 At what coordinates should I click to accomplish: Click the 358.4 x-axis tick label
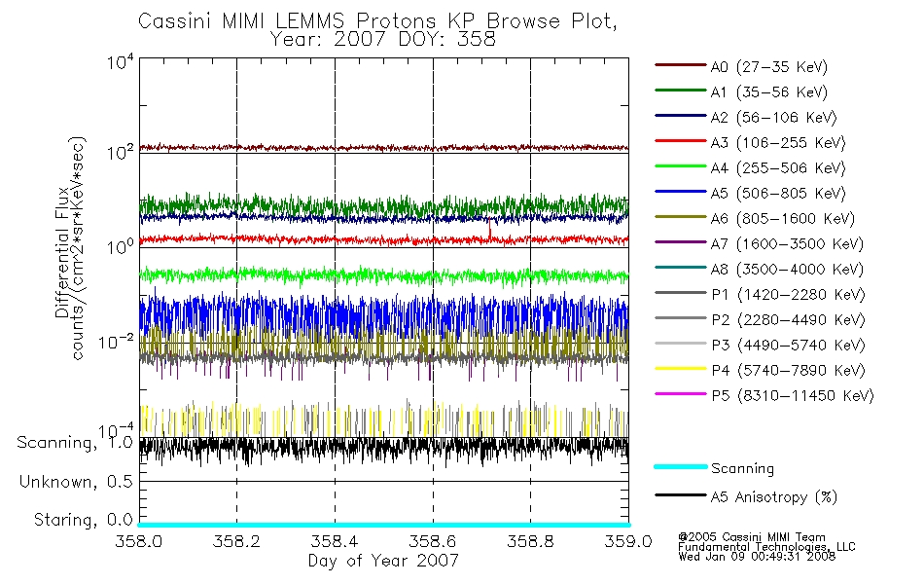tap(335, 541)
